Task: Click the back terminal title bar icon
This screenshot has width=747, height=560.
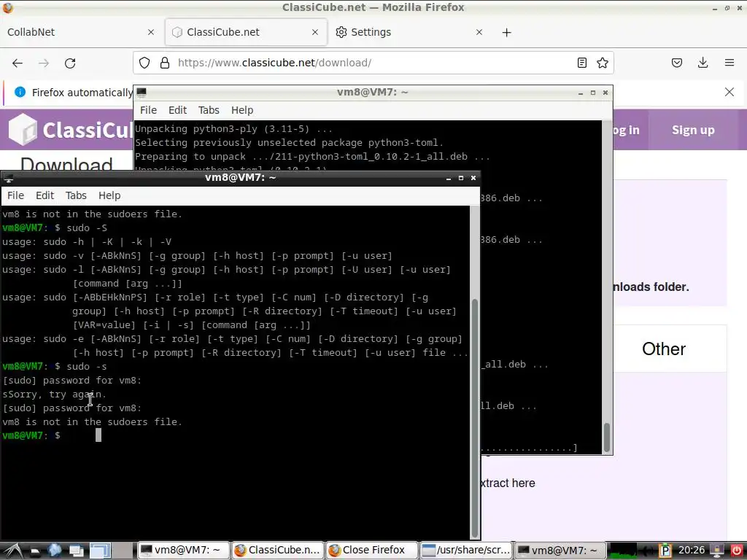Action: click(142, 92)
